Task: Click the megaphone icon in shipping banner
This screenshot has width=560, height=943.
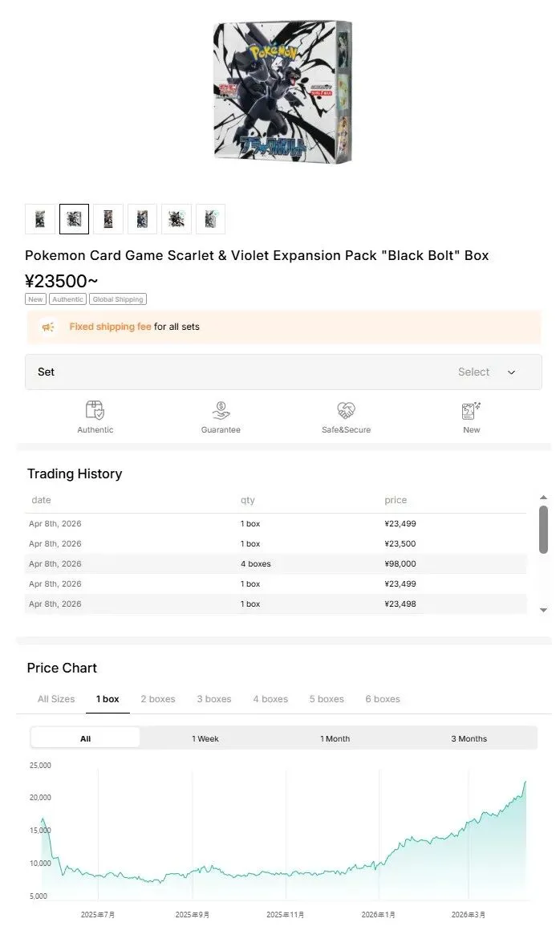Action: coord(48,327)
